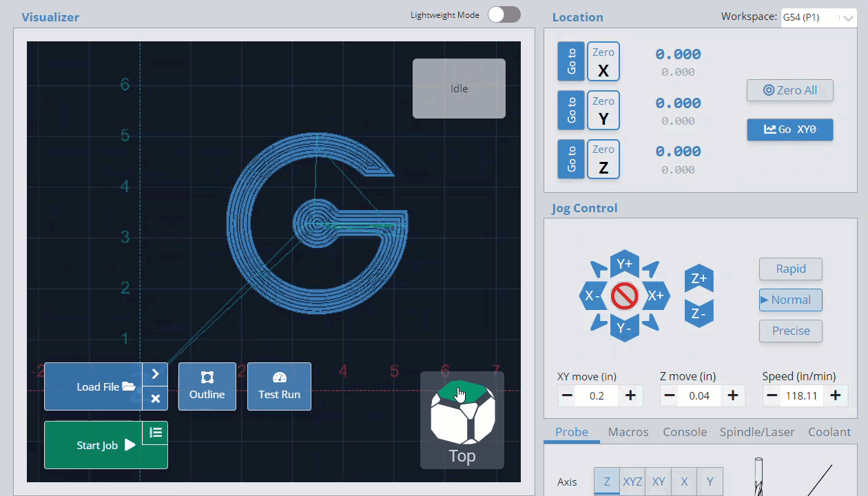Image resolution: width=868 pixels, height=496 pixels.
Task: Select the X probe axis option
Action: [684, 482]
